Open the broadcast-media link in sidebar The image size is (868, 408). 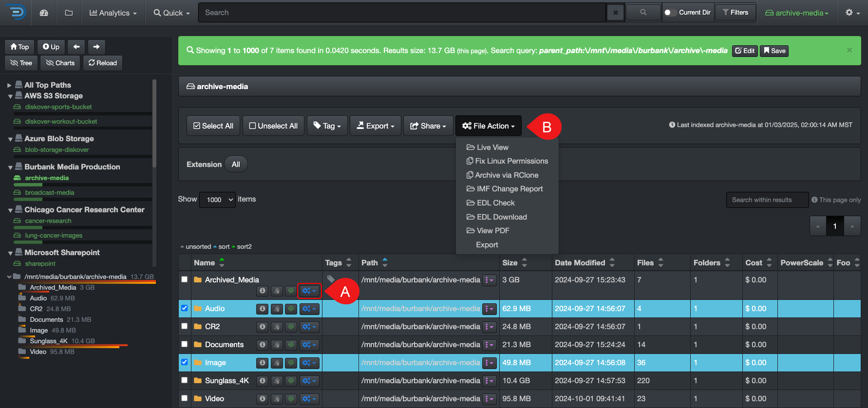point(50,193)
